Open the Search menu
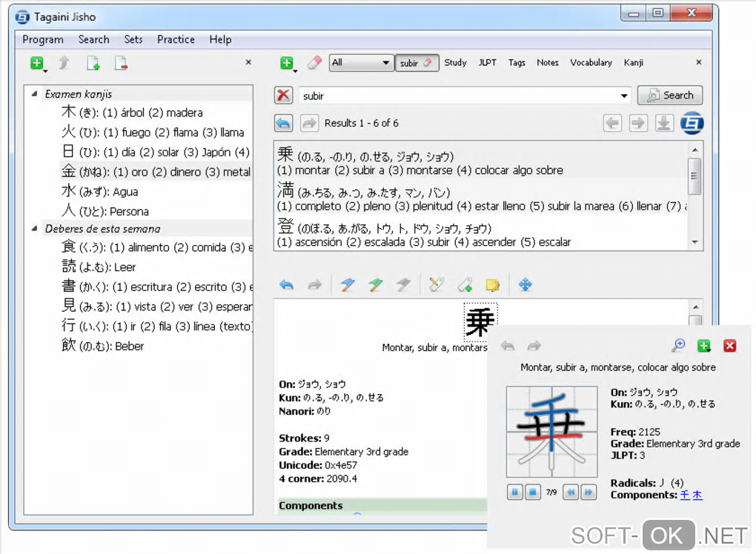This screenshot has height=554, width=756. click(93, 39)
